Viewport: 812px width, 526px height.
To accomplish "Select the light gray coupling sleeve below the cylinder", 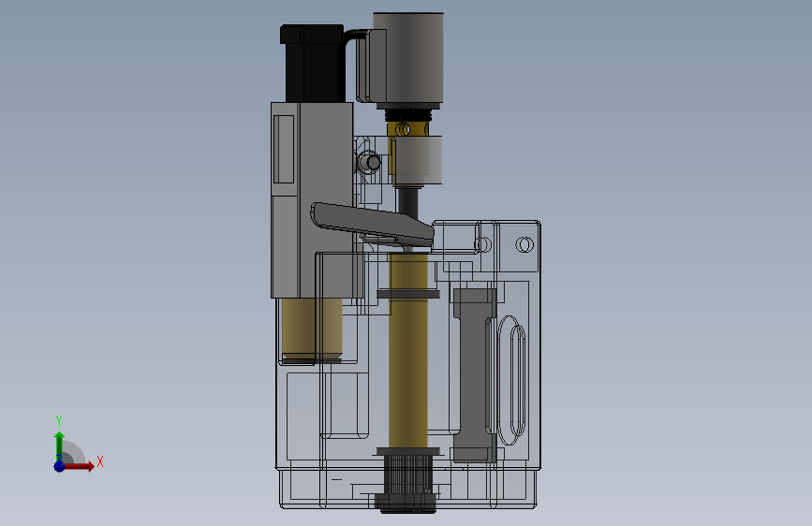I will tap(417, 160).
